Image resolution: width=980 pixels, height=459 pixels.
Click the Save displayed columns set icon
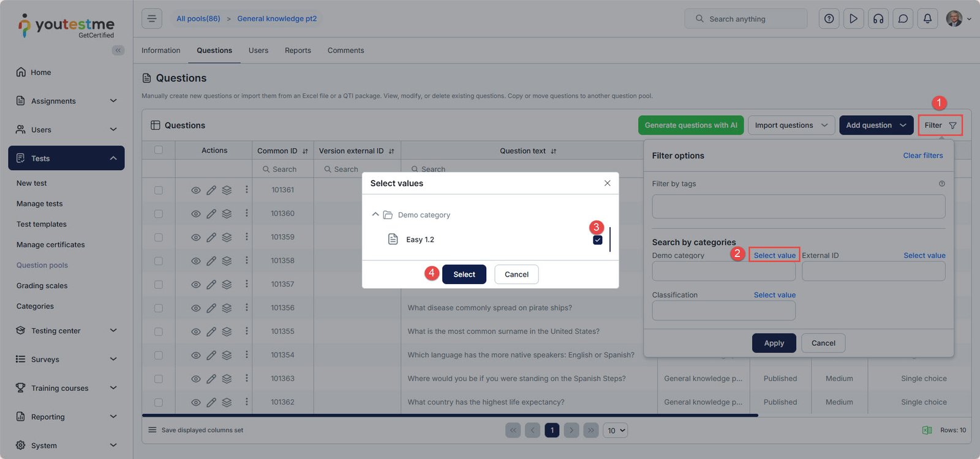(153, 430)
